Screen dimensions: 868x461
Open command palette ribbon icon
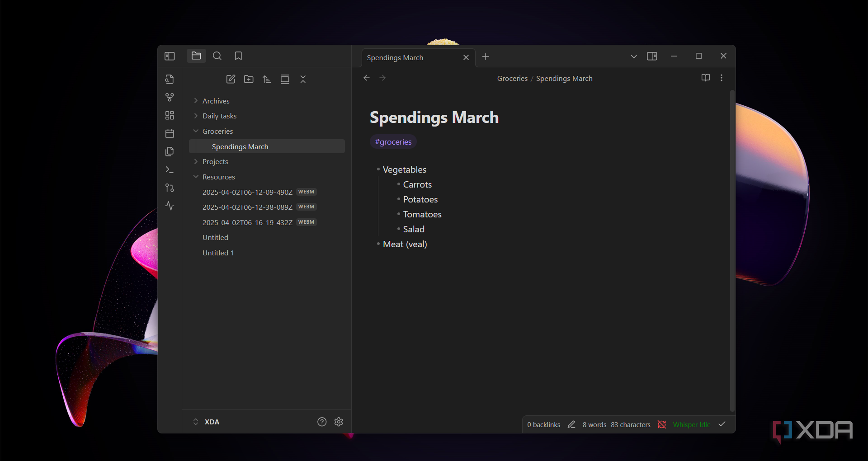point(170,169)
